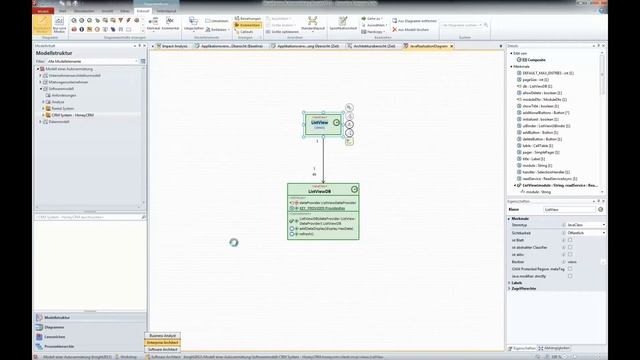Collapse the Softwaremodell tree node
Viewport: 640px width, 360px height.
click(41, 89)
